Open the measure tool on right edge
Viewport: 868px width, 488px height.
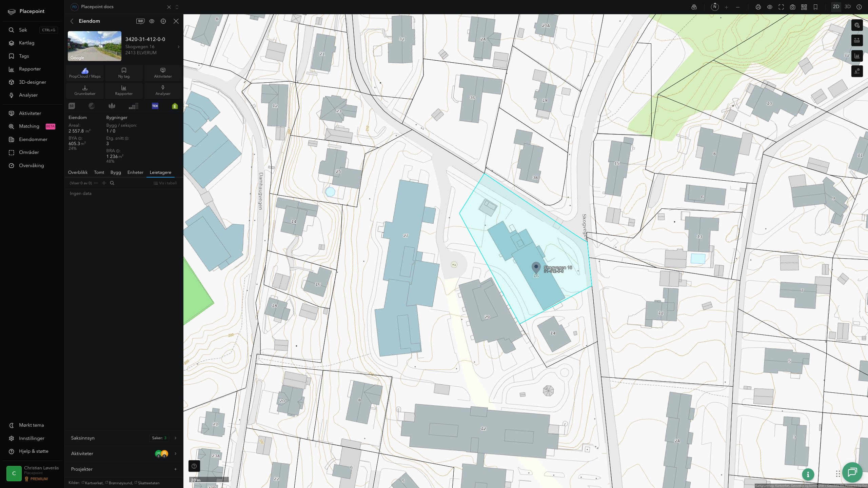[857, 40]
